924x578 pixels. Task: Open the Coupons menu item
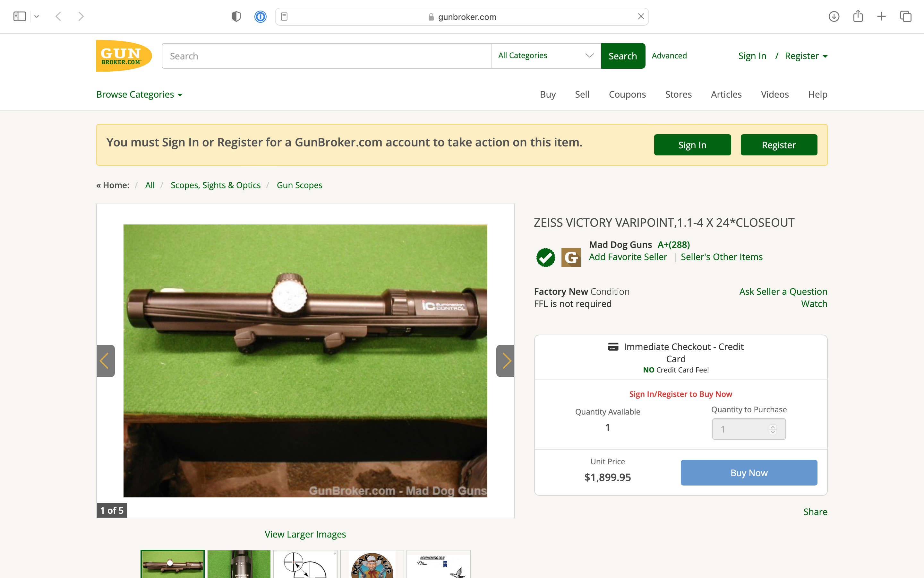627,94
